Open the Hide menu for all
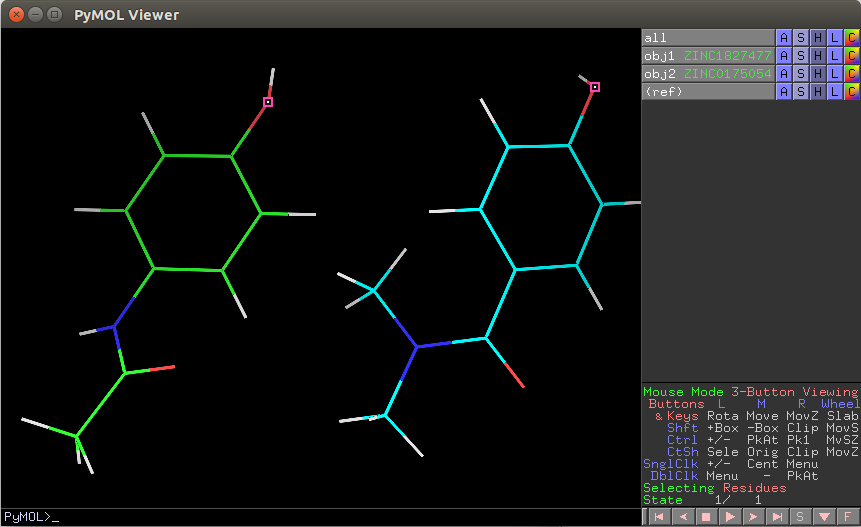 coord(818,38)
